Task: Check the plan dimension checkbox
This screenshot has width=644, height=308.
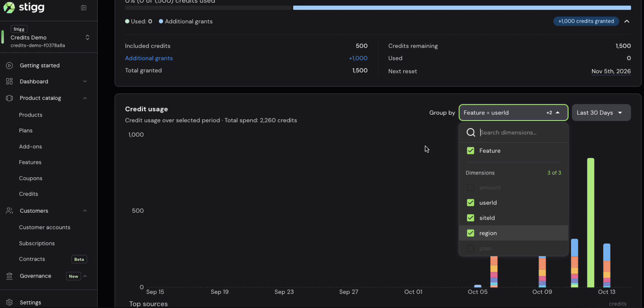Action: tap(471, 248)
